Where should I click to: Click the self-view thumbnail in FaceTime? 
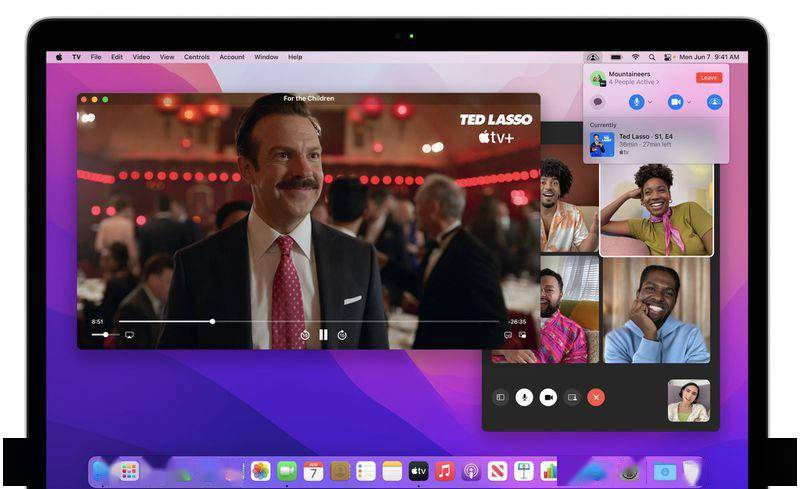click(x=689, y=401)
